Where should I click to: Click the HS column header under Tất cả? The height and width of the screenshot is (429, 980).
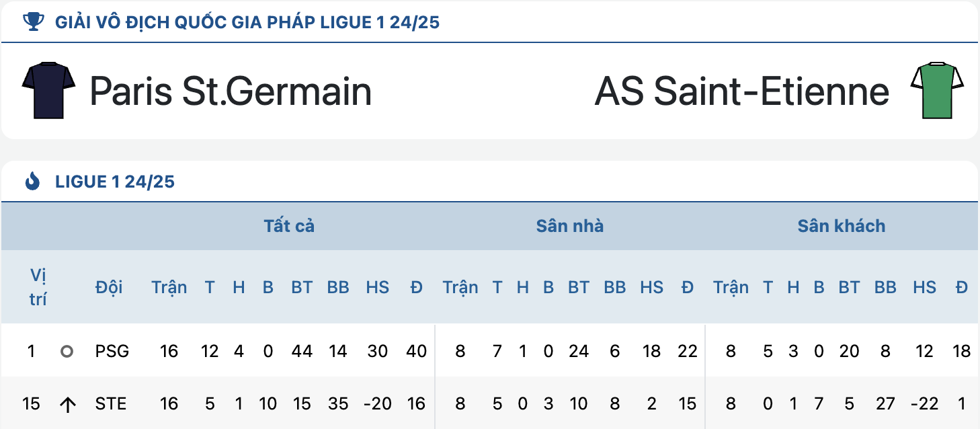(378, 288)
